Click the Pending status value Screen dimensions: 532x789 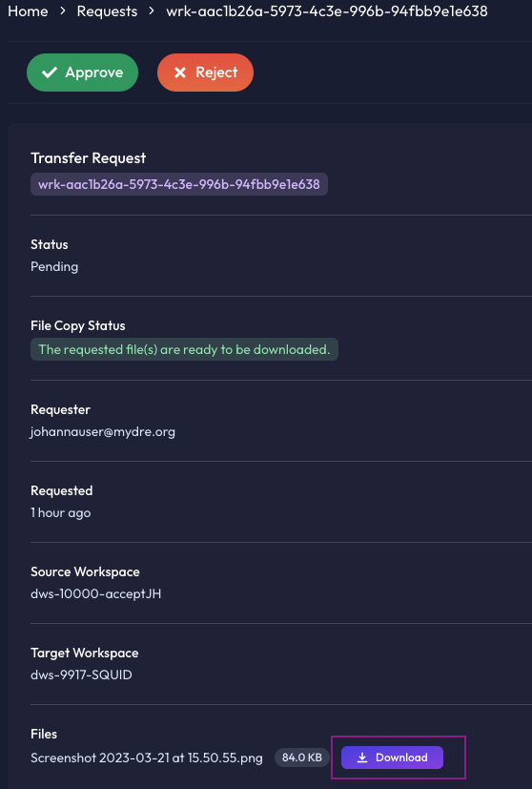coord(54,267)
